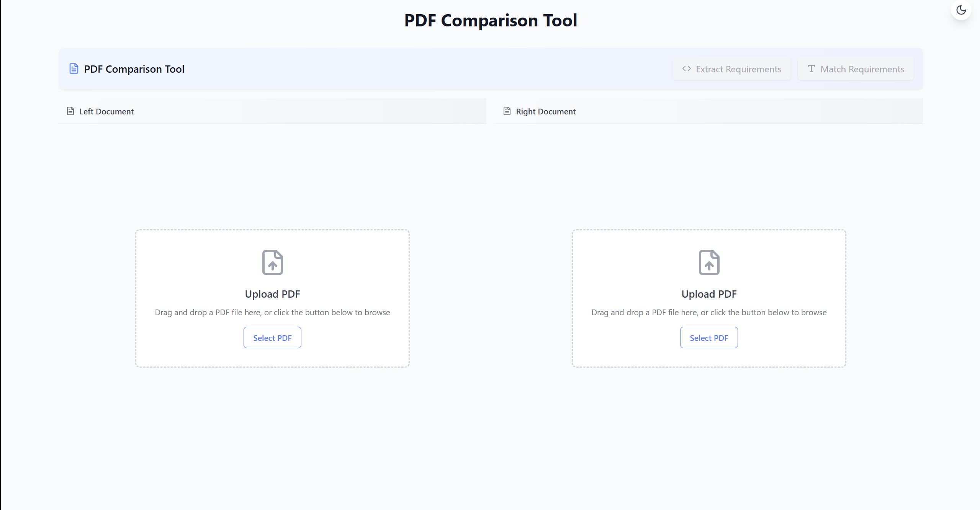Click the PDF Comparison Tool toolbar title text
The width and height of the screenshot is (980, 510).
tap(134, 69)
